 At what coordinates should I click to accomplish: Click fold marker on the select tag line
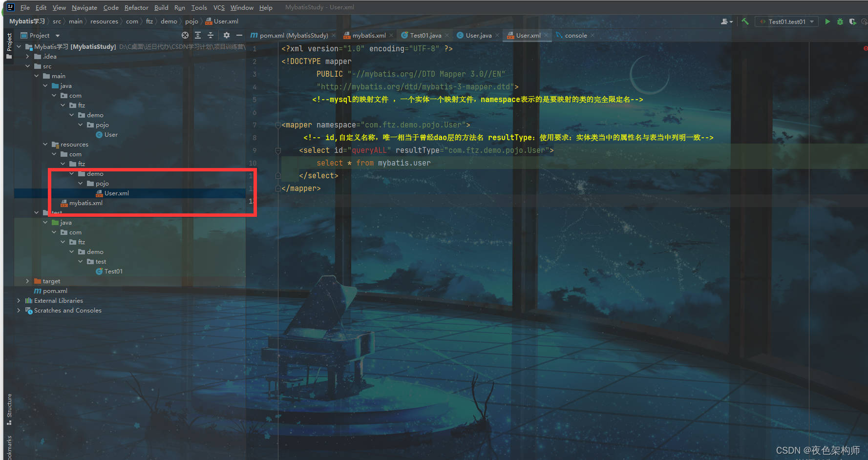tap(278, 150)
